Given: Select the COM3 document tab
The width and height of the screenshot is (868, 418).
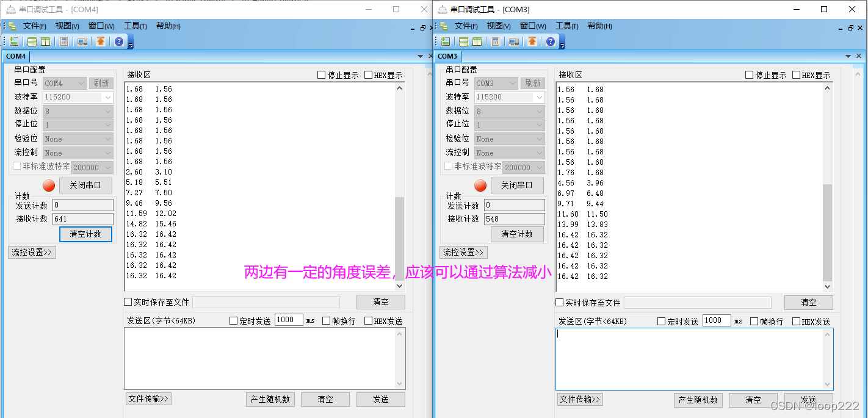Looking at the screenshot, I should click(447, 56).
